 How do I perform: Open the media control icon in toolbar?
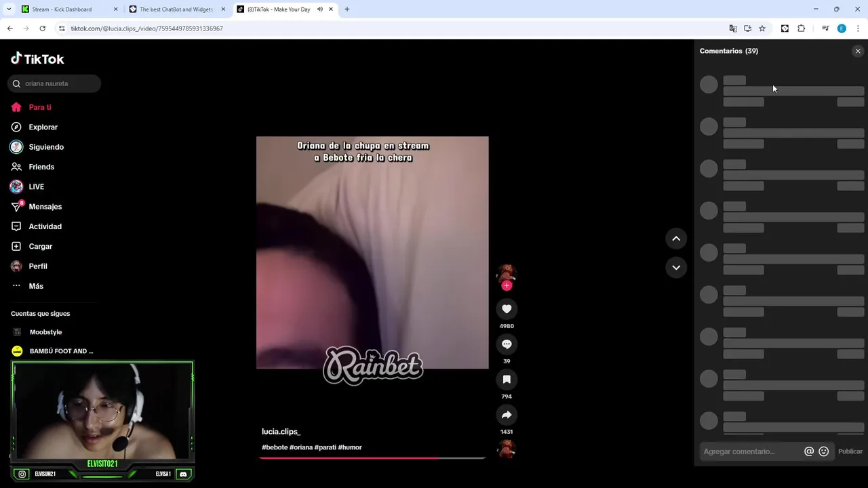pyautogui.click(x=825, y=28)
